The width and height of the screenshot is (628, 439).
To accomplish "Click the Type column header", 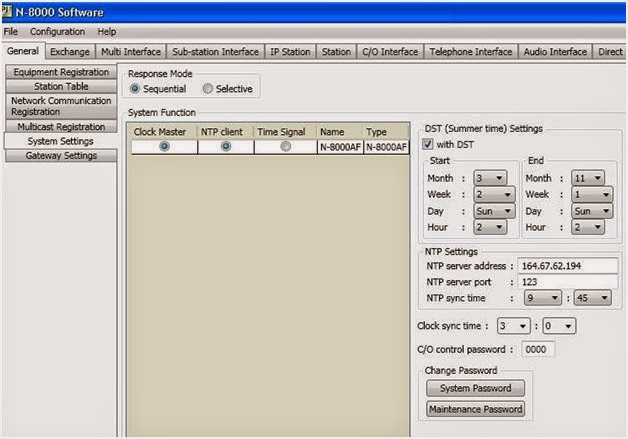I will [386, 132].
